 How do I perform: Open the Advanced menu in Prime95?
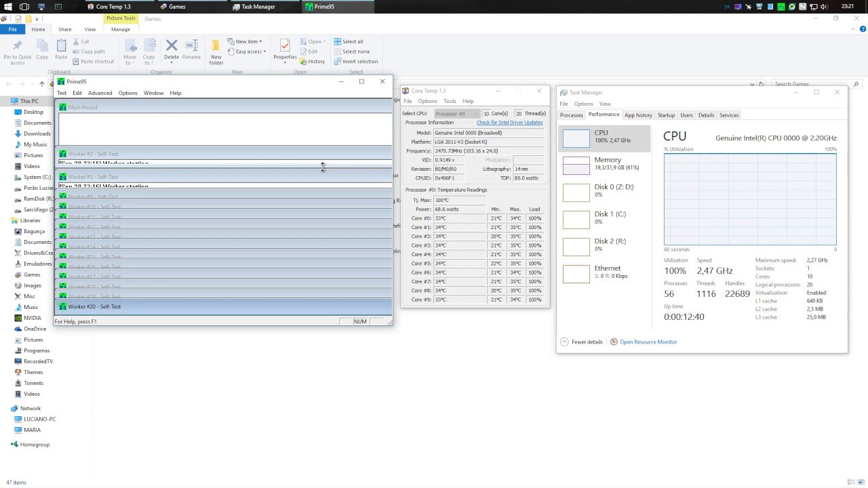tap(100, 93)
